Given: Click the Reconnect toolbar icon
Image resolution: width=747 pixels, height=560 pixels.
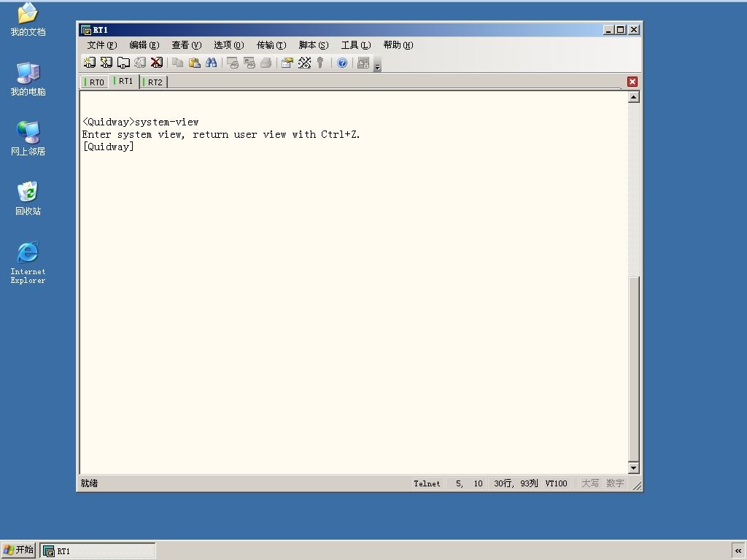Looking at the screenshot, I should point(140,63).
